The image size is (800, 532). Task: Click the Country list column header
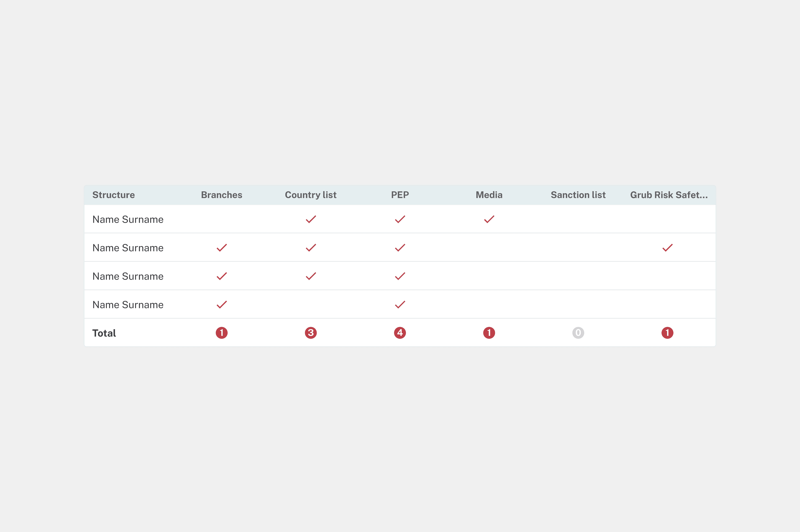tap(310, 195)
